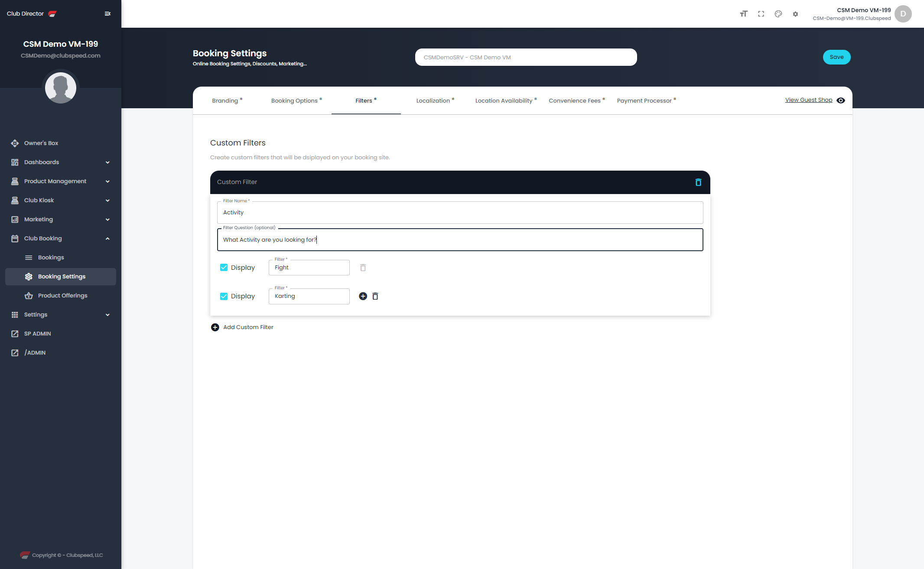Expand the Club Kiosk menu
Image resolution: width=924 pixels, height=569 pixels.
click(x=61, y=200)
